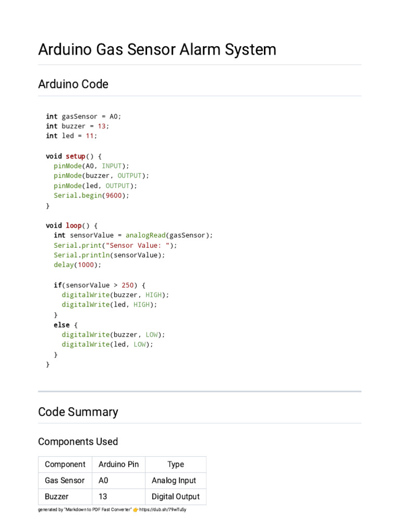
Task: Select the "Analog Input" table cell
Action: tap(174, 481)
